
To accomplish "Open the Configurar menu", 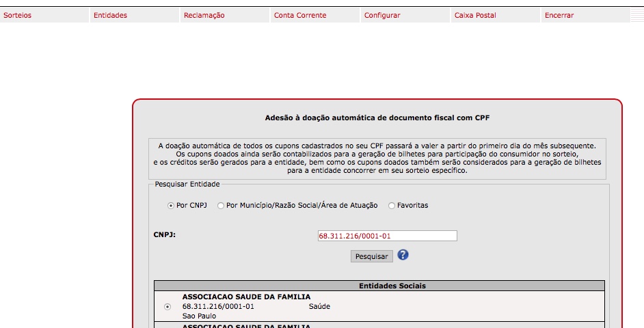I will point(382,15).
